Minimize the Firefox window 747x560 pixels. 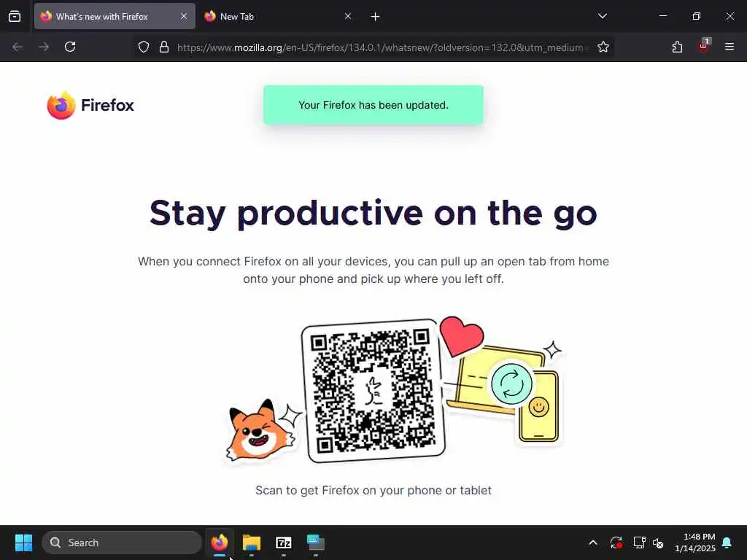[662, 16]
